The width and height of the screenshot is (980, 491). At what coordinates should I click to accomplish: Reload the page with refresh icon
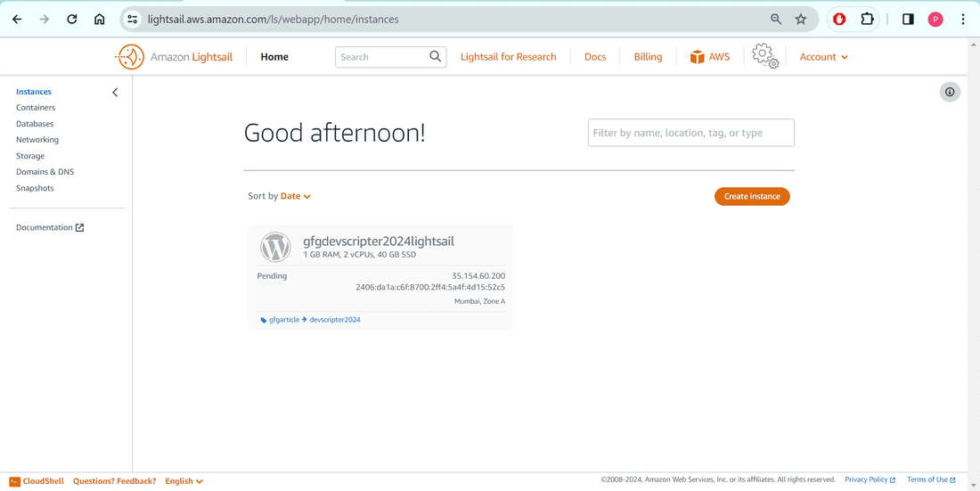pos(72,20)
